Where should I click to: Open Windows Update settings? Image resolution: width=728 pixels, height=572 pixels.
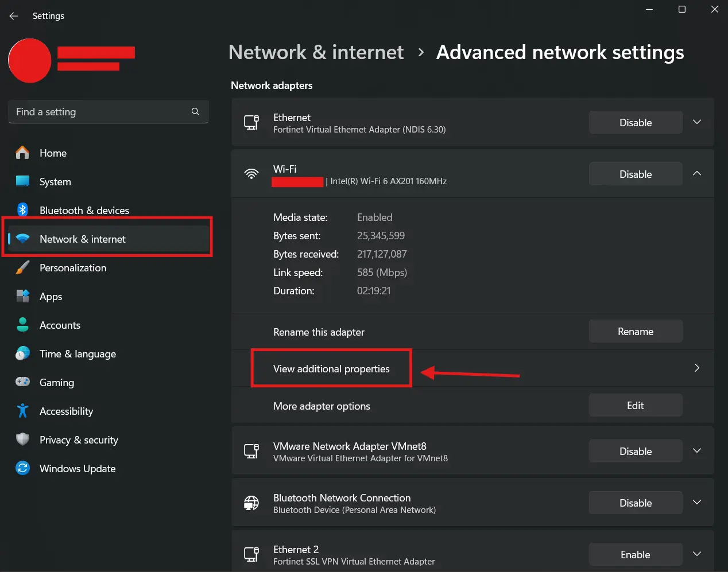[x=109, y=469]
